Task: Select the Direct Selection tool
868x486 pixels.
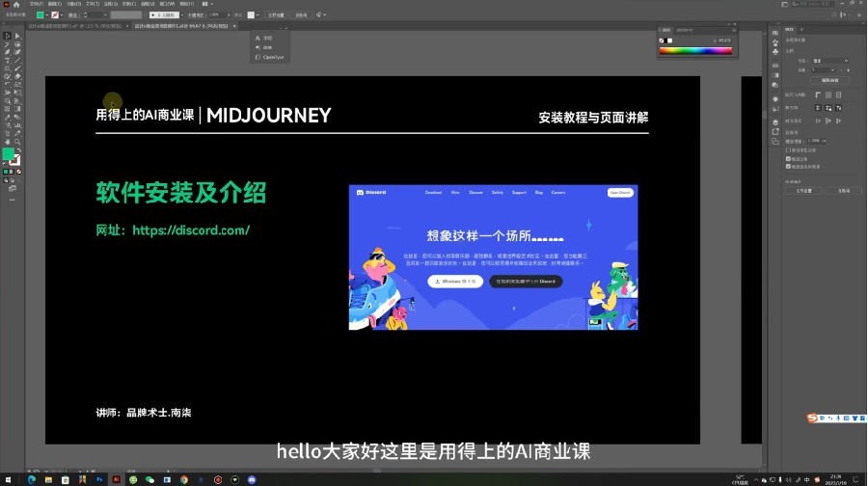Action: pos(17,36)
